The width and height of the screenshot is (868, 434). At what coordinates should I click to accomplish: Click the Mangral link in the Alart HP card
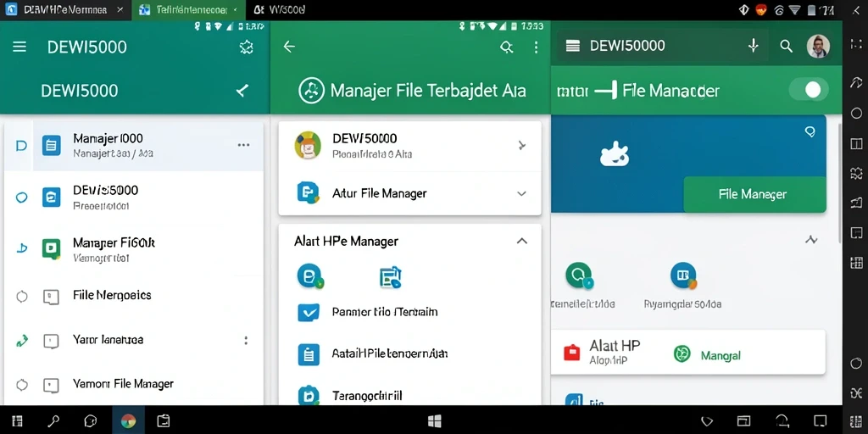tap(721, 355)
